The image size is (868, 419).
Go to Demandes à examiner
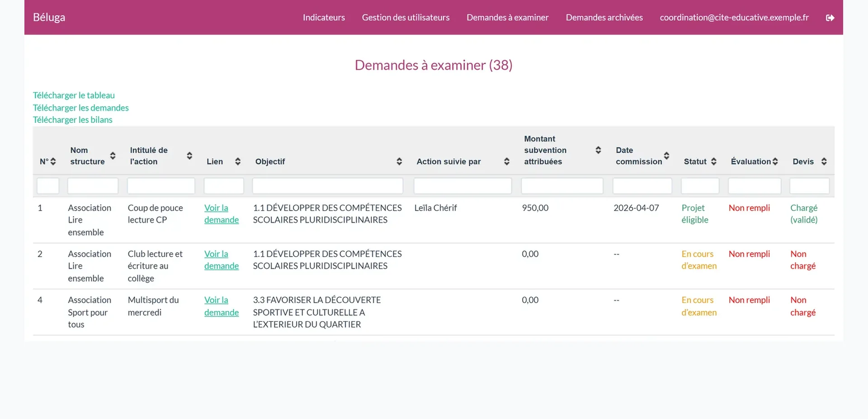click(x=507, y=17)
